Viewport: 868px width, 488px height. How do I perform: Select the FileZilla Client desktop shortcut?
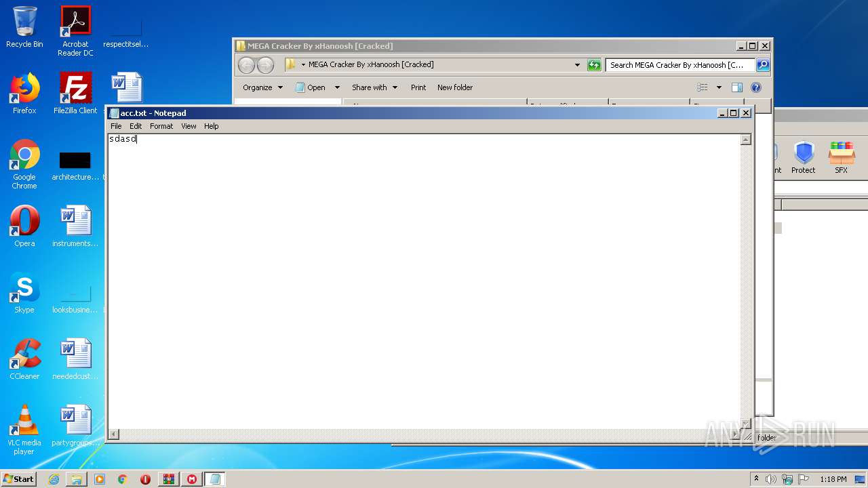pos(75,94)
